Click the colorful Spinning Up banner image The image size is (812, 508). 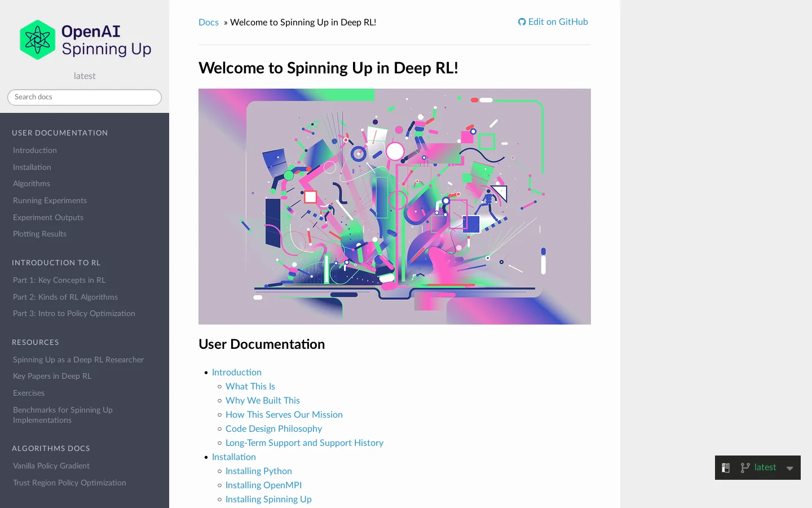[x=395, y=207]
